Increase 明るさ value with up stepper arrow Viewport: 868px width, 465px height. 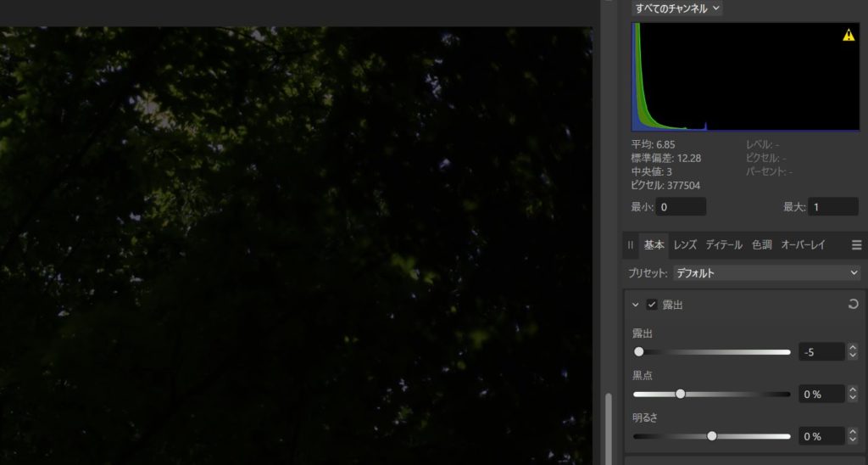click(x=853, y=432)
